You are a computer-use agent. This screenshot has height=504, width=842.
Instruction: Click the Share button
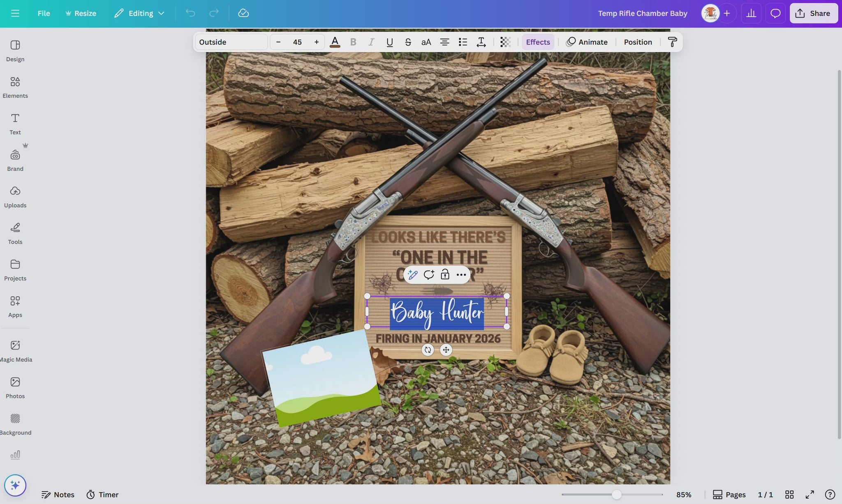coord(813,13)
